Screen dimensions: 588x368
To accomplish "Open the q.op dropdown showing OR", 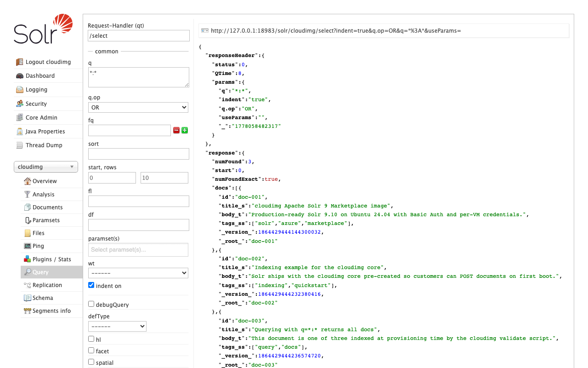I will point(138,107).
